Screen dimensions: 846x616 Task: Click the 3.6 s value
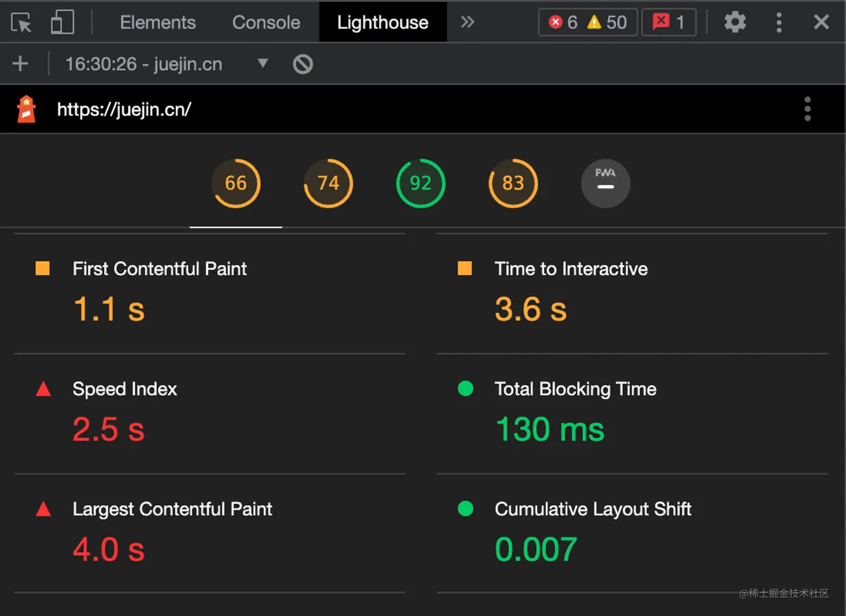click(531, 309)
